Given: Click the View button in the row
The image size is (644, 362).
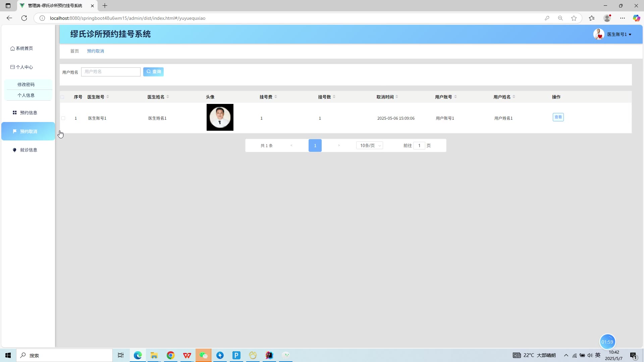Looking at the screenshot, I should pyautogui.click(x=558, y=117).
